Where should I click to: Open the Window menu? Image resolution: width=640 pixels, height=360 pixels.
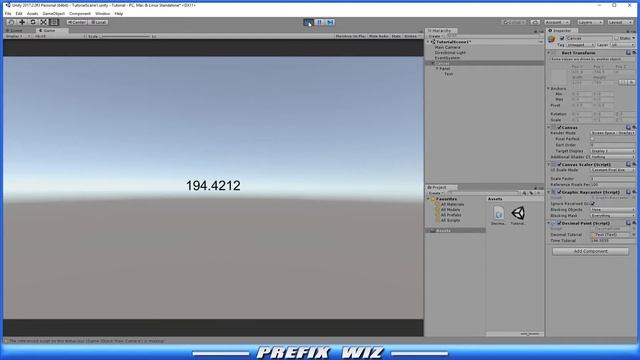[102, 13]
